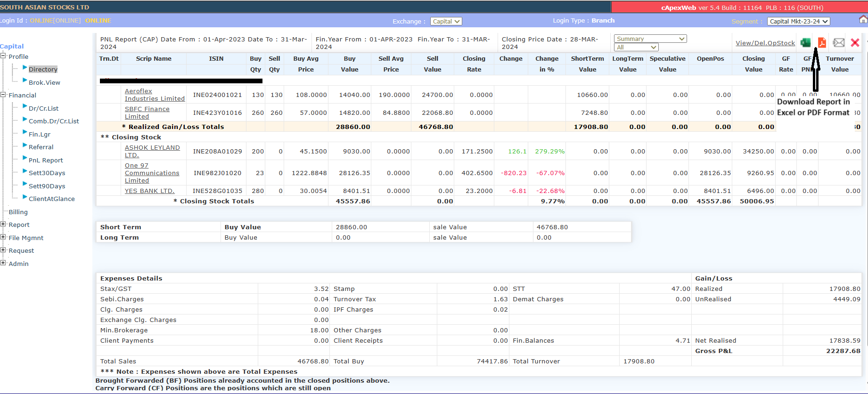Viewport: 868px width, 394px height.
Task: Open the Summary report type dropdown
Action: [x=650, y=39]
